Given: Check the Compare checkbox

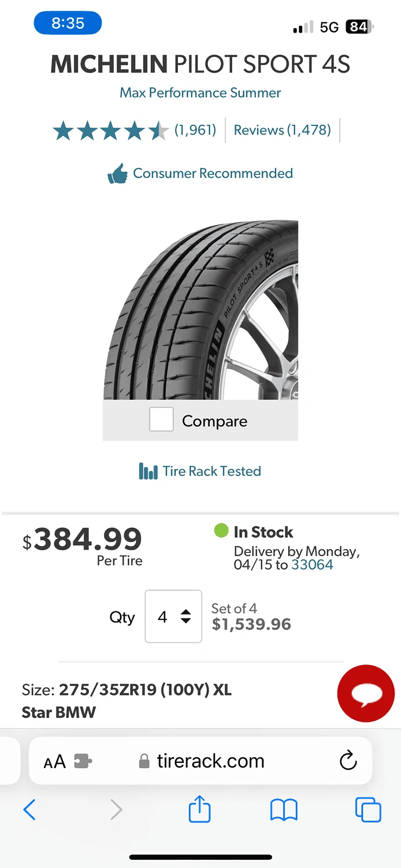Looking at the screenshot, I should point(161,420).
